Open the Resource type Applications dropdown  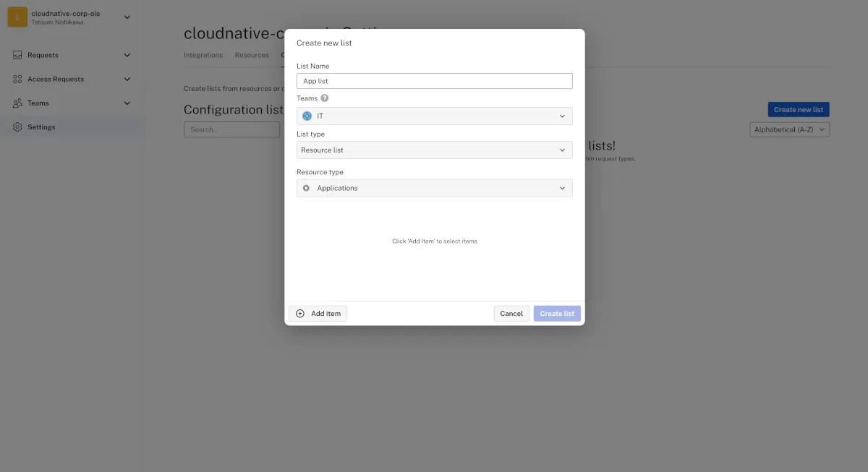coord(434,188)
